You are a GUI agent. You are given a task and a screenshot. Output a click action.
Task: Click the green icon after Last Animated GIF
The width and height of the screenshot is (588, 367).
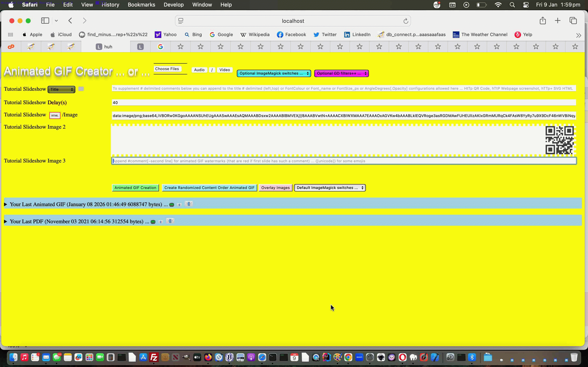(171, 205)
